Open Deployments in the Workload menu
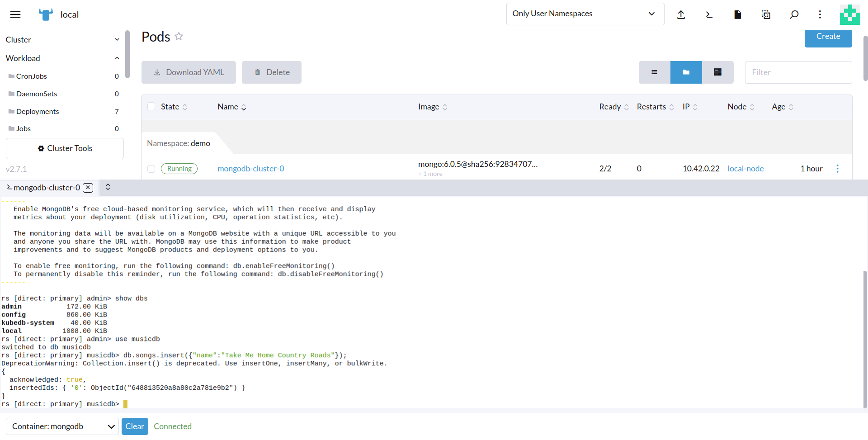This screenshot has width=868, height=440. pyautogui.click(x=38, y=111)
